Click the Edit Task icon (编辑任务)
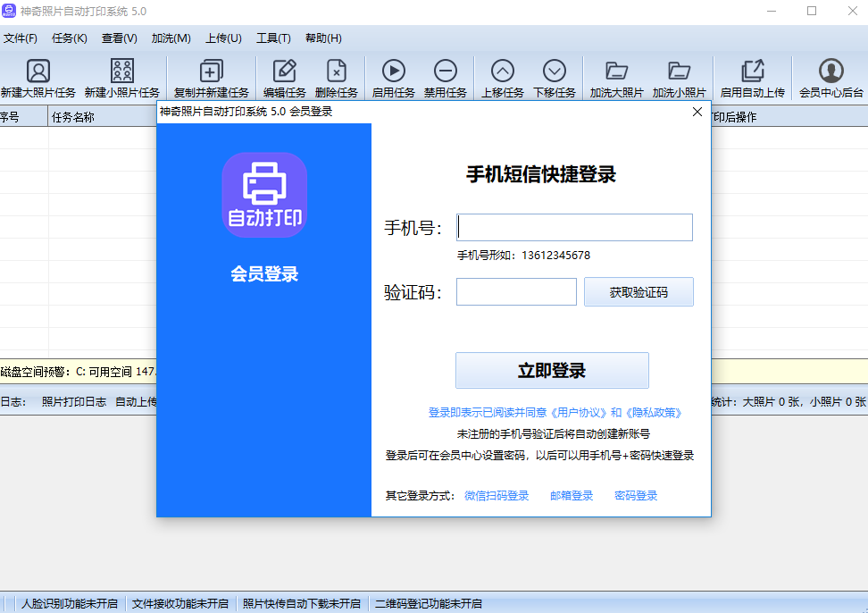This screenshot has height=613, width=868. pyautogui.click(x=285, y=71)
